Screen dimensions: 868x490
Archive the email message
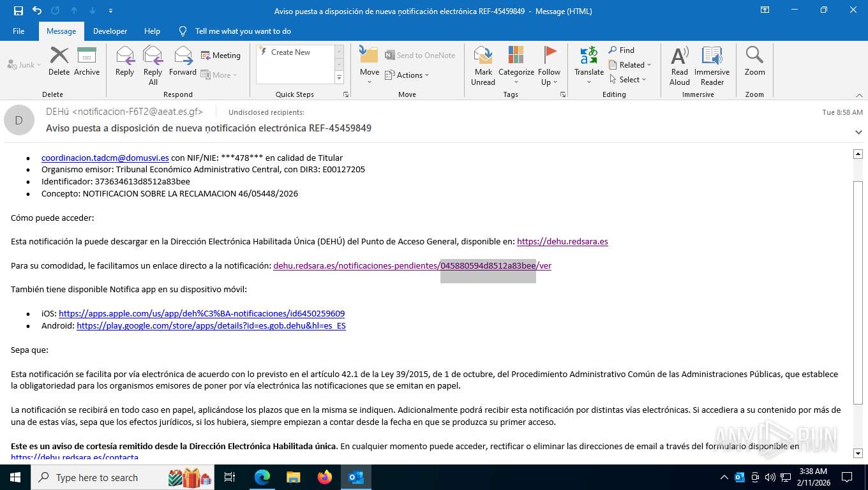(87, 61)
